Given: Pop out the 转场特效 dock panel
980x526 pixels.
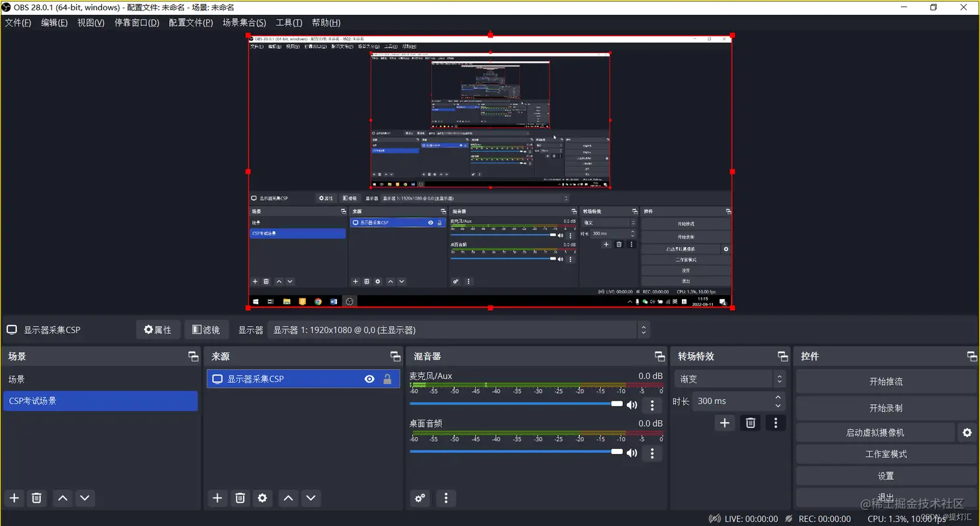Looking at the screenshot, I should pos(782,356).
